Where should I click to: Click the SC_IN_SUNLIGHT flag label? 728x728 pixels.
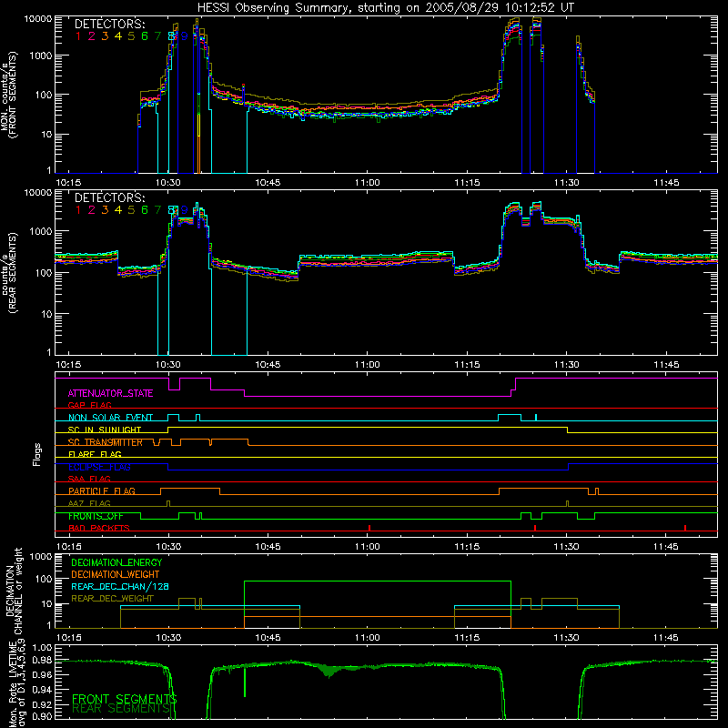[105, 430]
